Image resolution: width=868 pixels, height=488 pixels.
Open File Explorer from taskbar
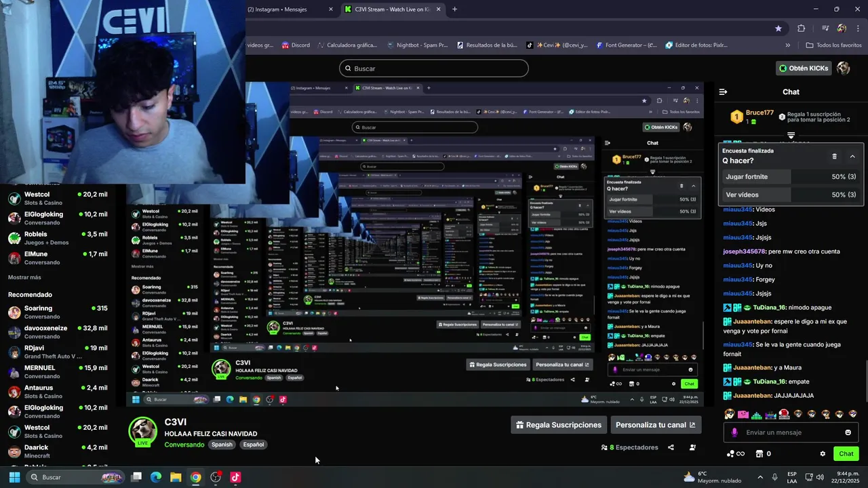[x=176, y=477]
